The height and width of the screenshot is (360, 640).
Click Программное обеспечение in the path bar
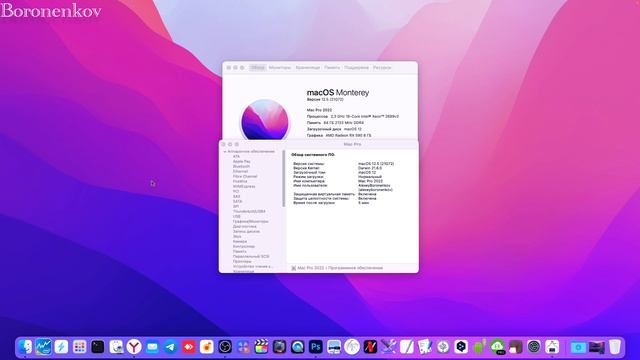pyautogui.click(x=356, y=268)
